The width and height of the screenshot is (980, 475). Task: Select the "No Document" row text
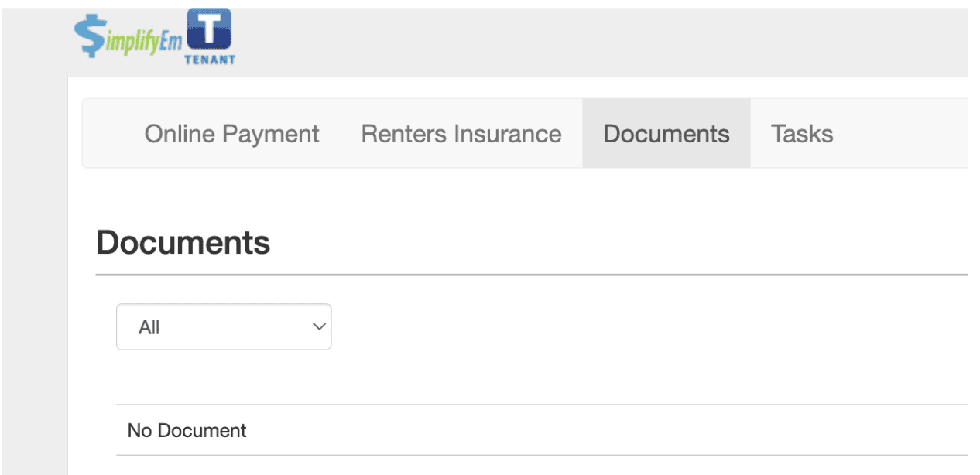pyautogui.click(x=187, y=430)
